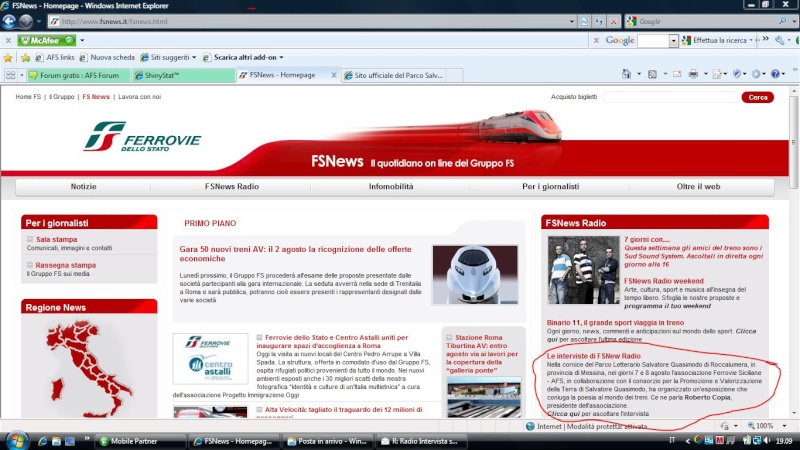
Task: Open Binario 11 sport article link
Action: pos(615,322)
